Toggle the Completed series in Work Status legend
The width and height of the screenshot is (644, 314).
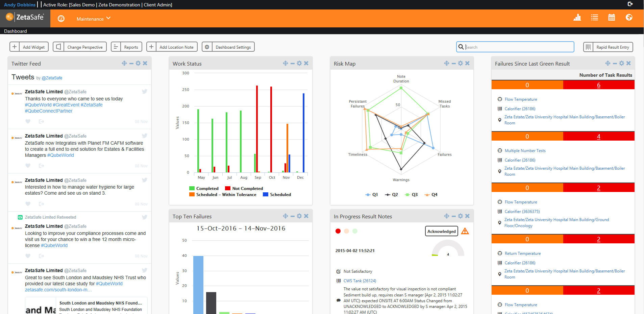(204, 189)
